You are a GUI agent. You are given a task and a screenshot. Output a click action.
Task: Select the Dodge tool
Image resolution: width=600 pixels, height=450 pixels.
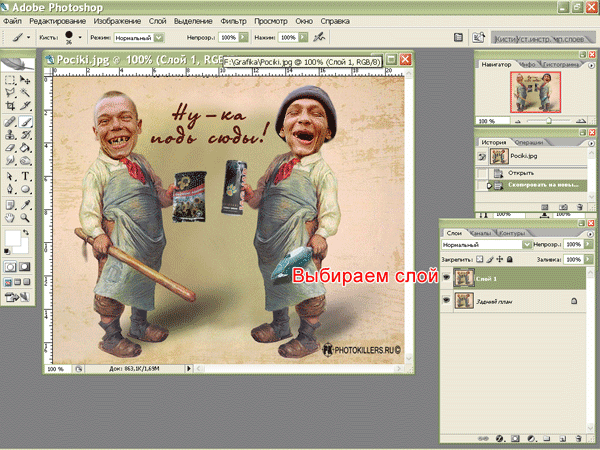point(25,161)
